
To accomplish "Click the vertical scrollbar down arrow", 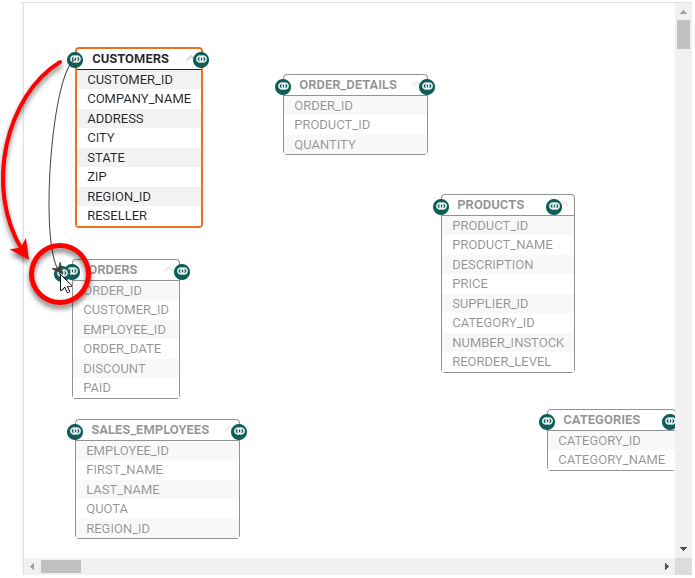I will click(684, 549).
